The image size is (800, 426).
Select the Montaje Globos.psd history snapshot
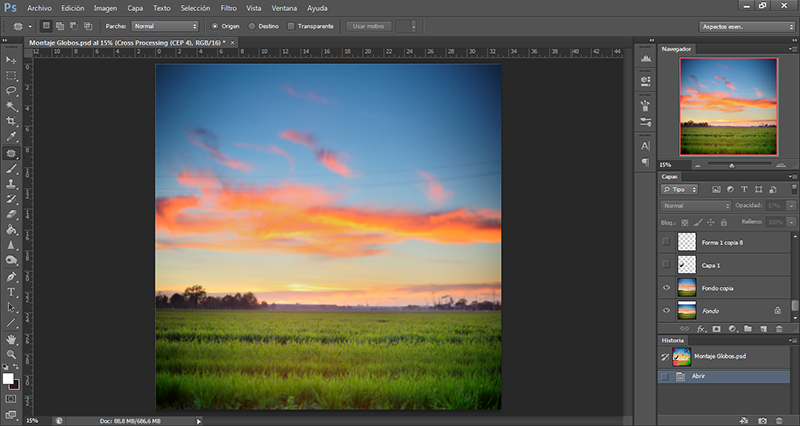click(x=724, y=357)
